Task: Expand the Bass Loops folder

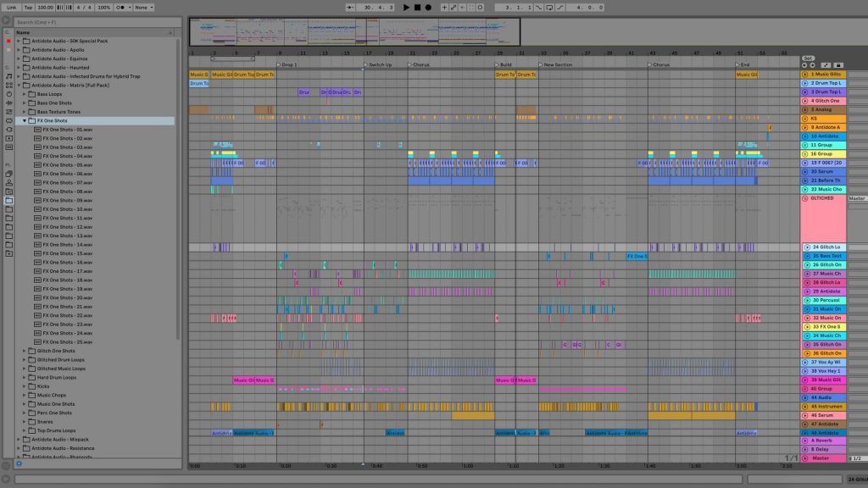Action: (x=25, y=94)
